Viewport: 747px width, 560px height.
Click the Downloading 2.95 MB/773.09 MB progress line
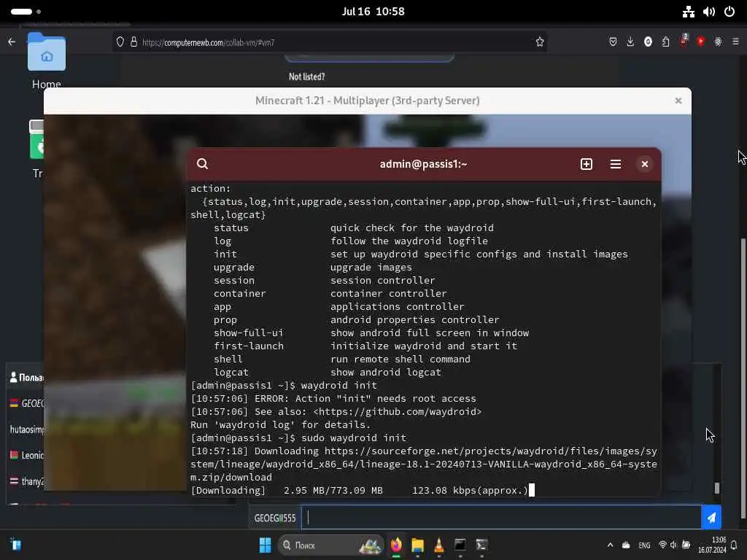click(x=360, y=490)
